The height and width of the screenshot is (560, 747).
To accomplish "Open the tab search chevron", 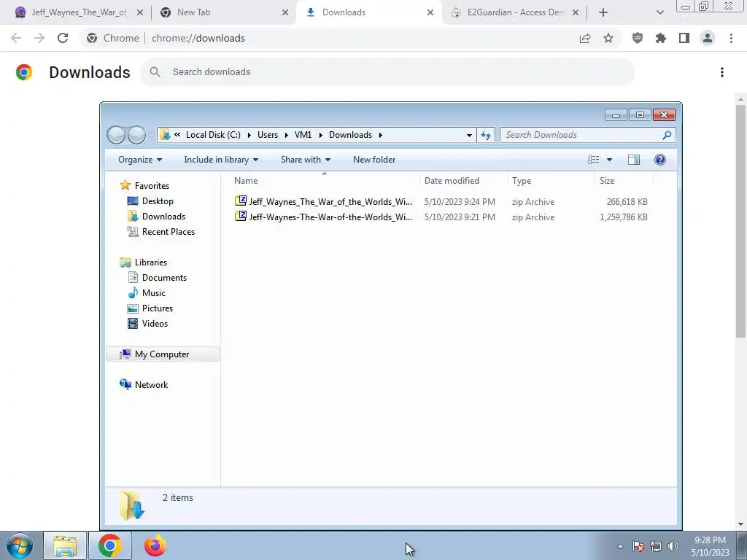I will coord(659,12).
